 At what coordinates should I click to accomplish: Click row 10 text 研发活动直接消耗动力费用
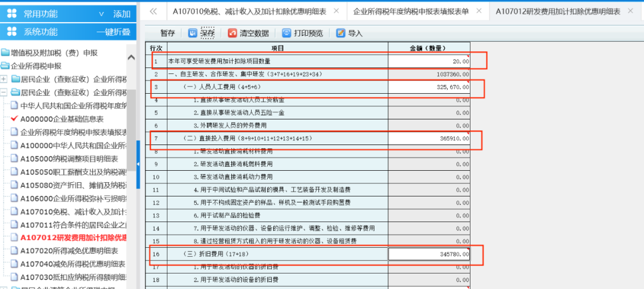233,177
